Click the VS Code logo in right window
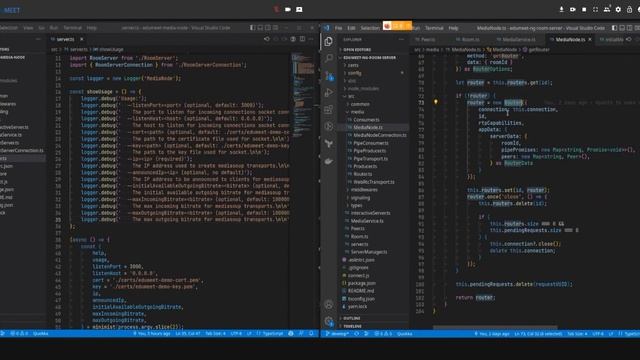640x360 pixels. [327, 28]
